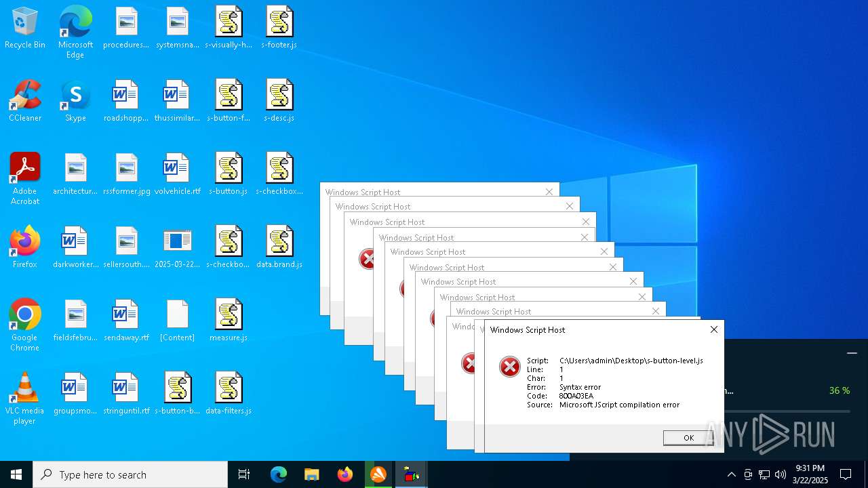This screenshot has width=868, height=488.
Task: Select the data.brand.js script file
Action: pos(279,248)
